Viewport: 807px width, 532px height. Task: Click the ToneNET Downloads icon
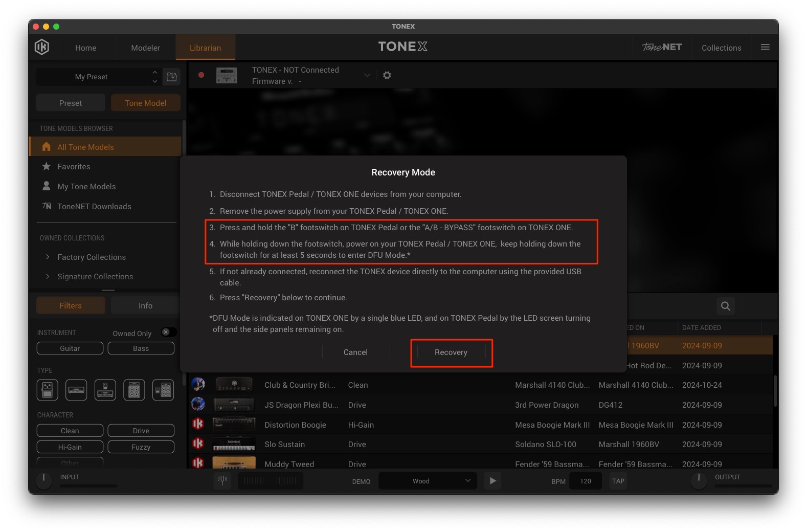tap(47, 206)
